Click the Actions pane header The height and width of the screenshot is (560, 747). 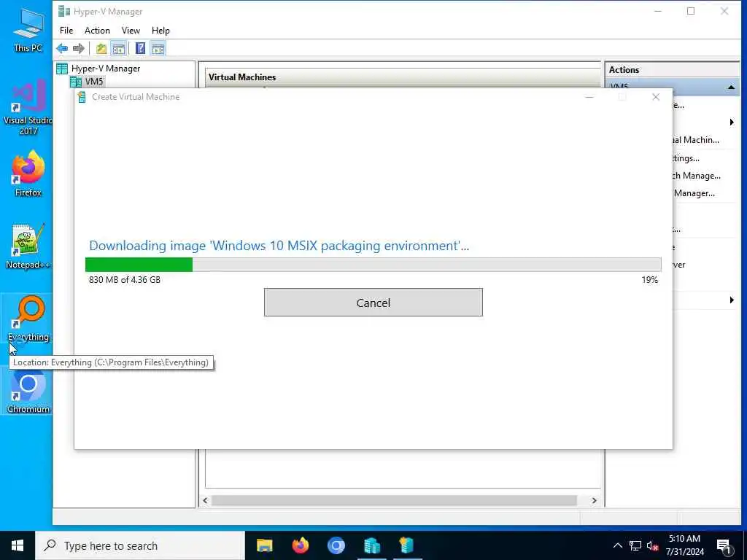(x=672, y=69)
